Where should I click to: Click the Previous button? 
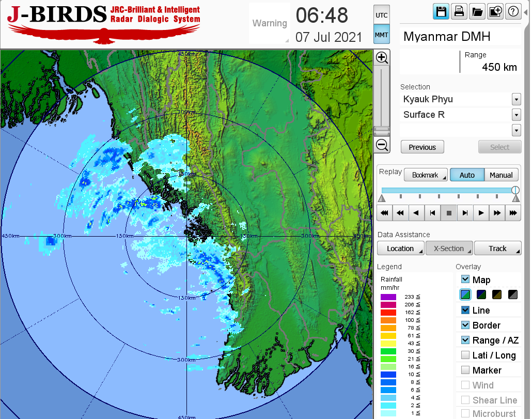tap(422, 147)
